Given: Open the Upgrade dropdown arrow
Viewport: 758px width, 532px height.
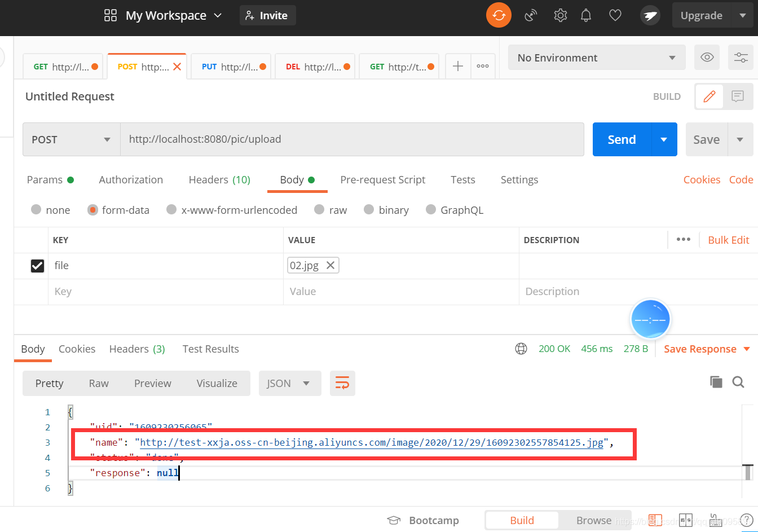Looking at the screenshot, I should coord(743,15).
